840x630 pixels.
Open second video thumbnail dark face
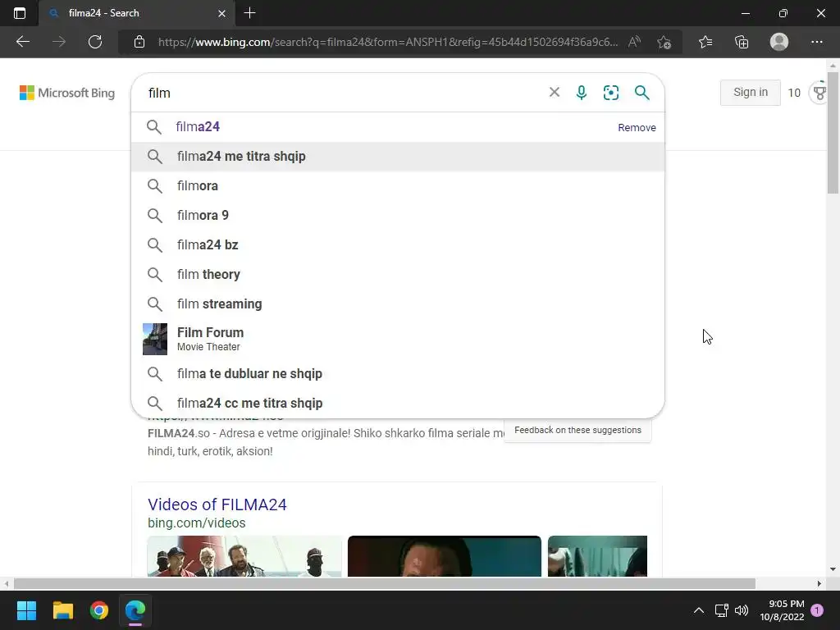[444, 556]
